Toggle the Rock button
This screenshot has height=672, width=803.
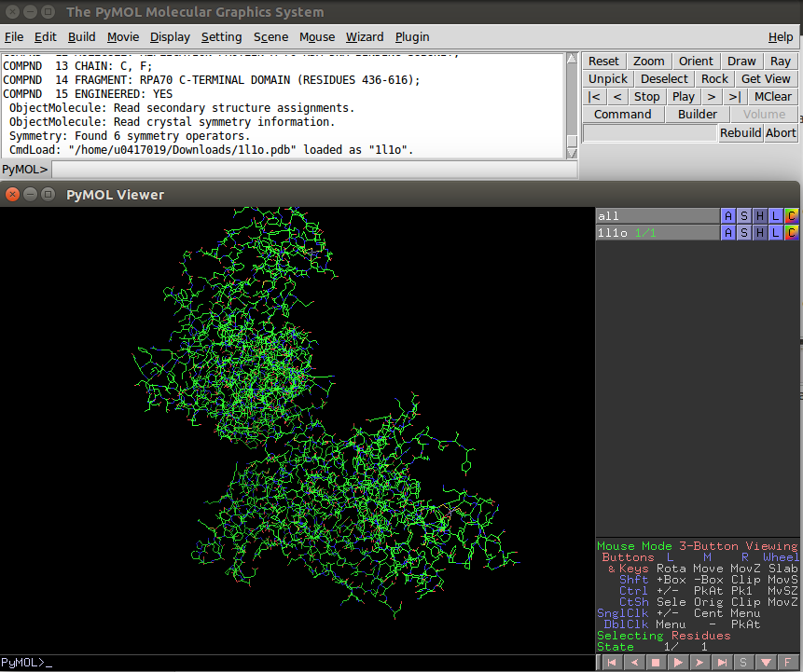714,79
